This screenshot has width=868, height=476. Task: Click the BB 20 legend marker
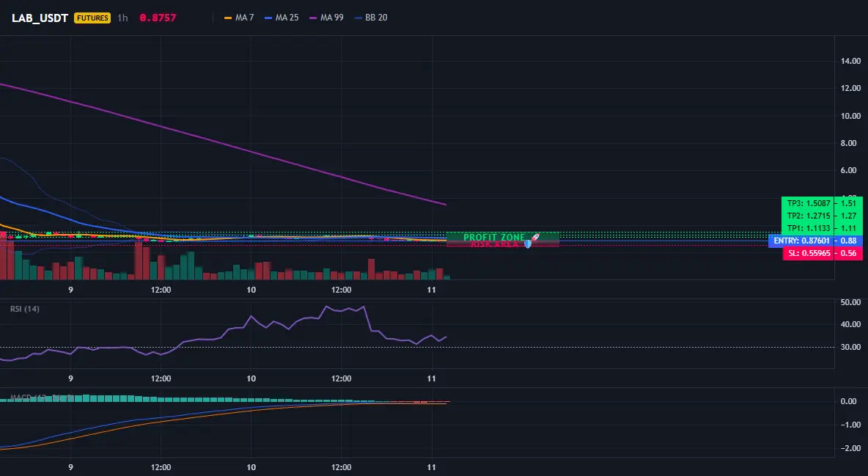coord(358,18)
